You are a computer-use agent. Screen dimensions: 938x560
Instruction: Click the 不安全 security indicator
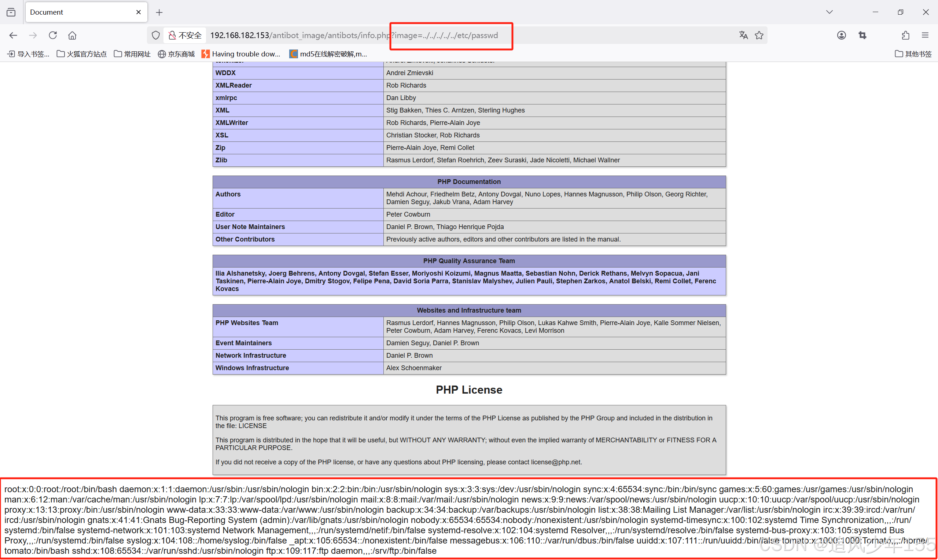point(185,36)
